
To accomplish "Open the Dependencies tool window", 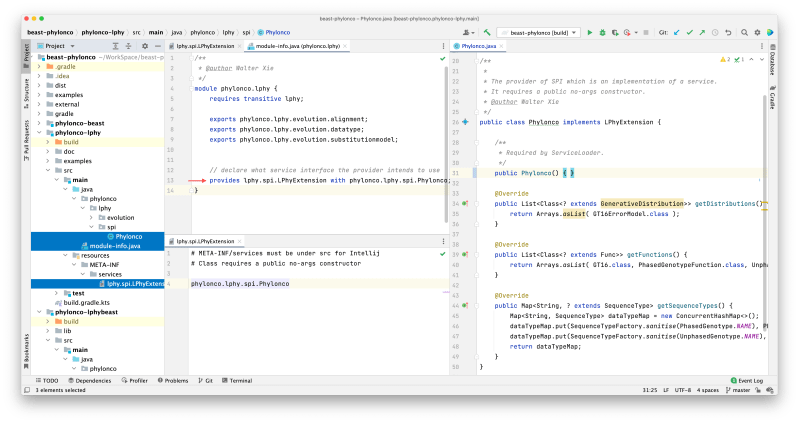I will click(x=90, y=380).
